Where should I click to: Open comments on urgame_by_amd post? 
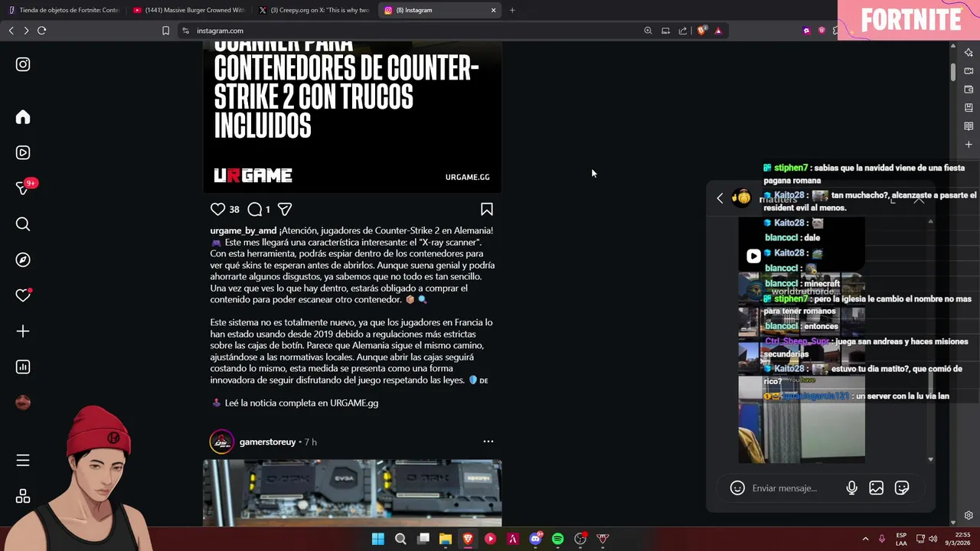click(x=255, y=209)
